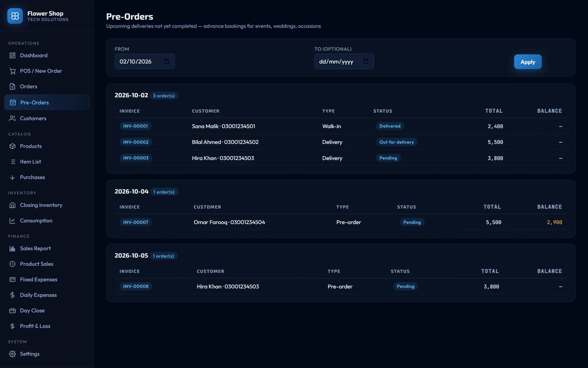Click Omar Farooq customer cell
Screen dimensions: 588x368
pos(229,222)
